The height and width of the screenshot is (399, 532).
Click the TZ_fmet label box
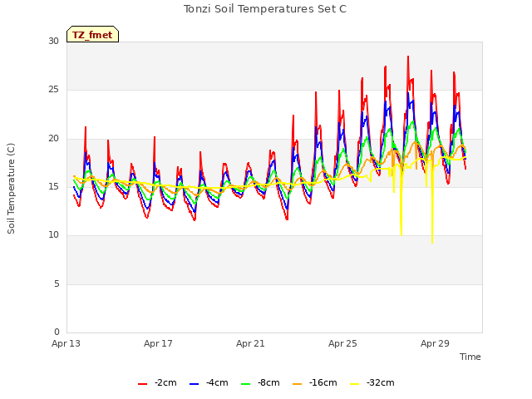pos(92,34)
